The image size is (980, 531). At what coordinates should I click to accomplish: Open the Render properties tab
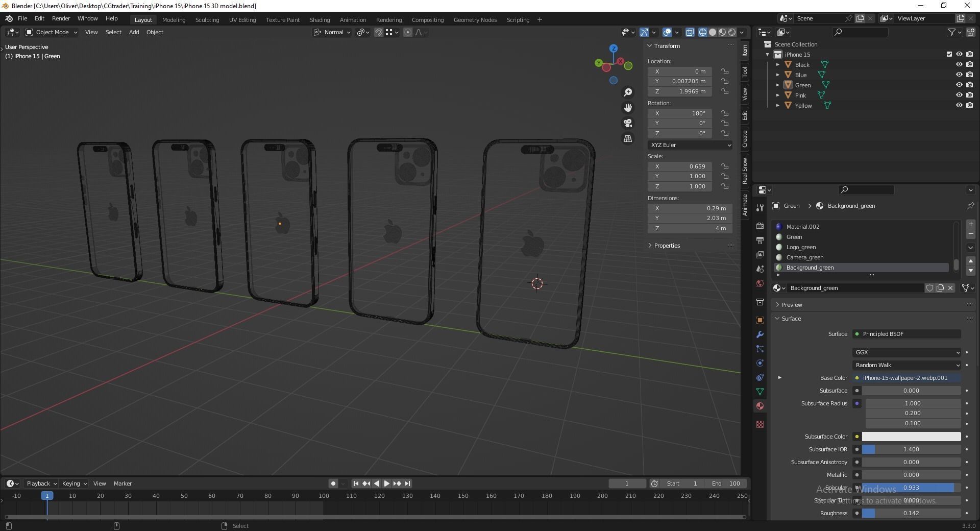(760, 226)
